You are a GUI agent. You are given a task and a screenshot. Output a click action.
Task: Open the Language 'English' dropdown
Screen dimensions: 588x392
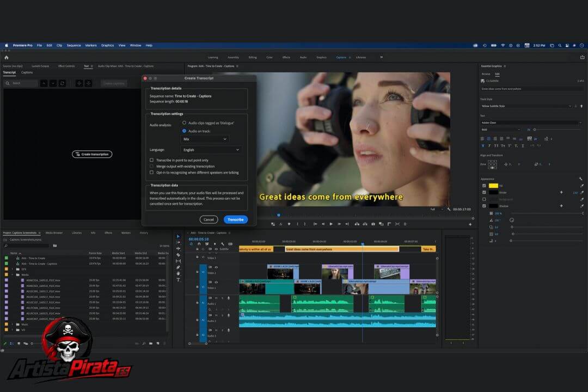click(211, 150)
